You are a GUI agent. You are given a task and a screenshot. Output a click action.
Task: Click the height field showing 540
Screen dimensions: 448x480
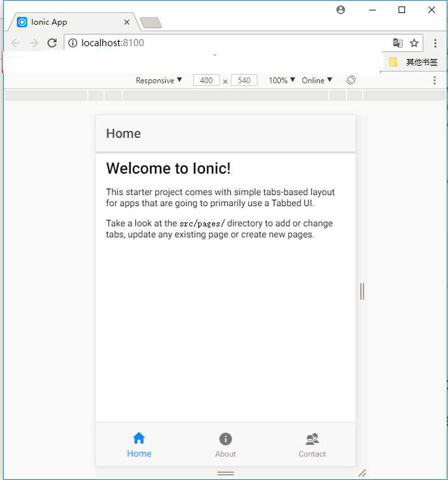coord(244,80)
